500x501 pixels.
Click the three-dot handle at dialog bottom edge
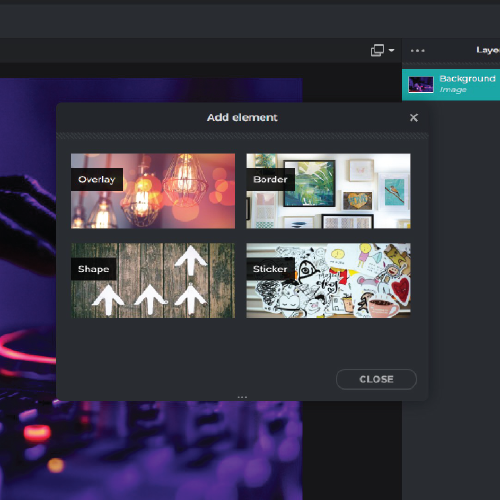click(242, 397)
